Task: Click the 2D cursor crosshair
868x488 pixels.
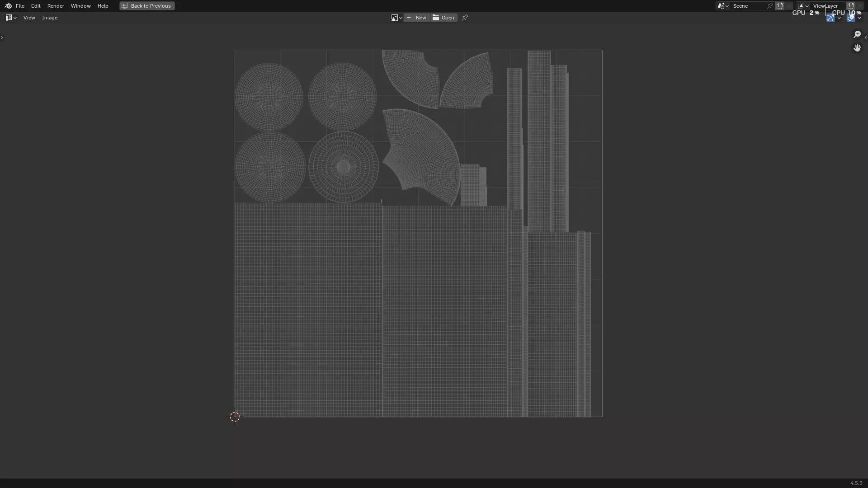Action: pyautogui.click(x=235, y=417)
